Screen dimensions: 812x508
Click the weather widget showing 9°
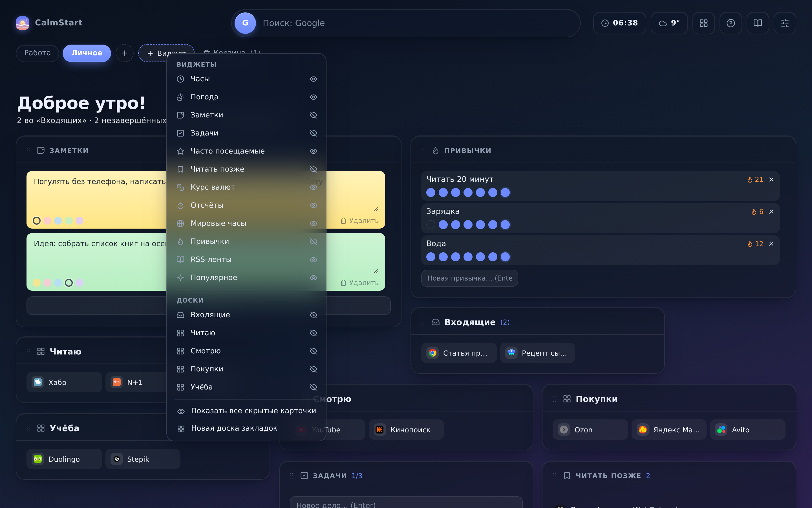[x=669, y=23]
